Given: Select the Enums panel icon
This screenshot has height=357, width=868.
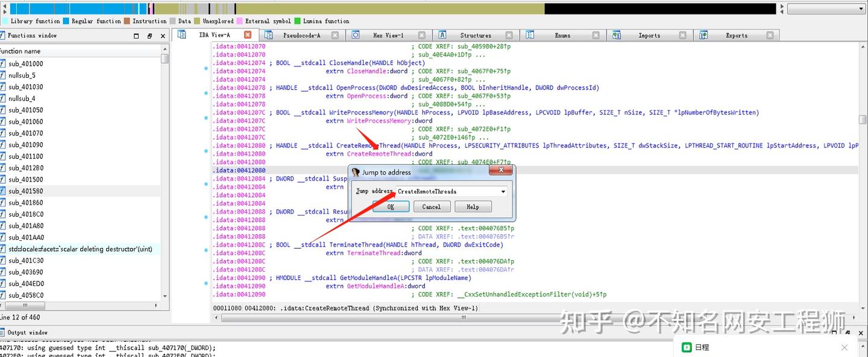Looking at the screenshot, I should (x=529, y=34).
